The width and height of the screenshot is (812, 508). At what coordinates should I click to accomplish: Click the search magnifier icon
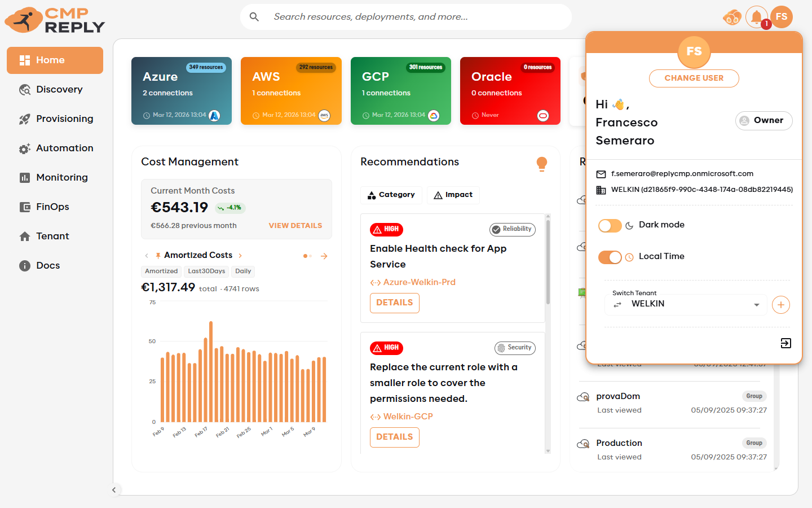click(x=254, y=17)
